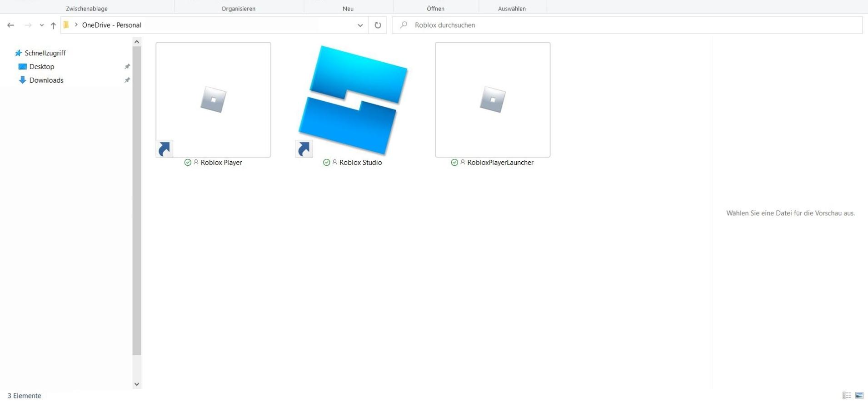
Task: Switch to details view in status bar
Action: (x=847, y=396)
